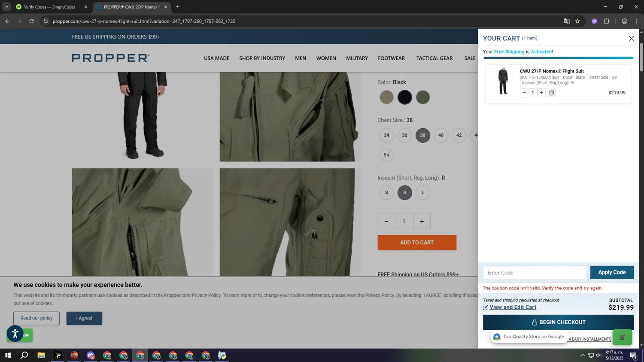Image resolution: width=644 pixels, height=362 pixels.
Task: Open the Windows Start menu
Action: (x=8, y=355)
